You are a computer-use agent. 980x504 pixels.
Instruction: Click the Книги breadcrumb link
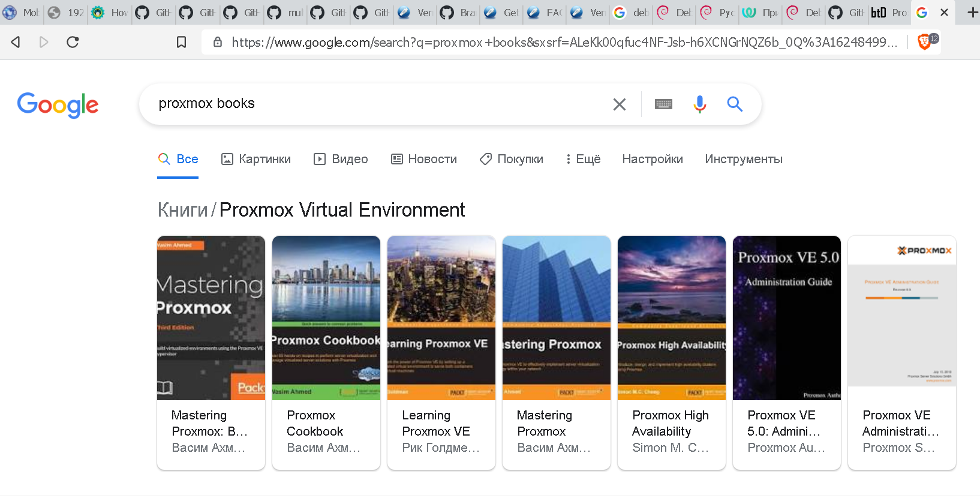click(x=182, y=210)
